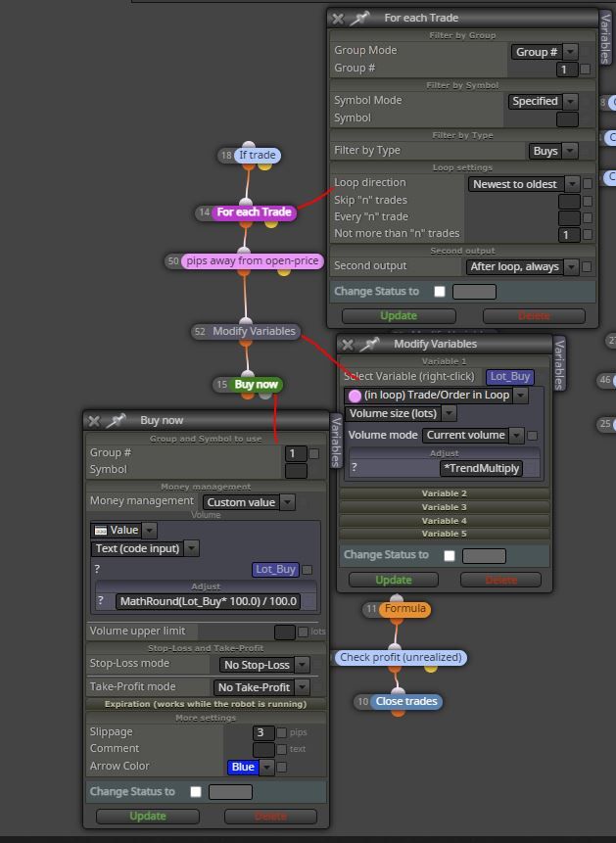Open Variables tab beside For each Trade

tap(606, 39)
